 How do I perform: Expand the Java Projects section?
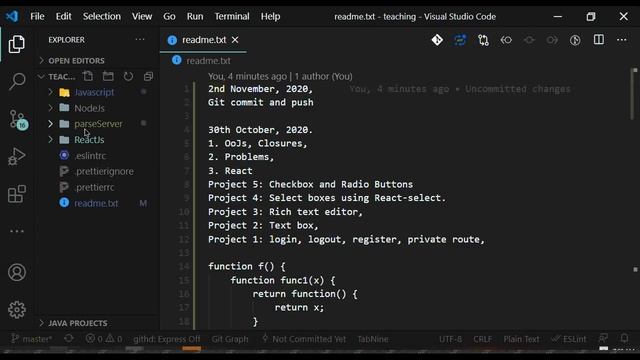pos(98,323)
